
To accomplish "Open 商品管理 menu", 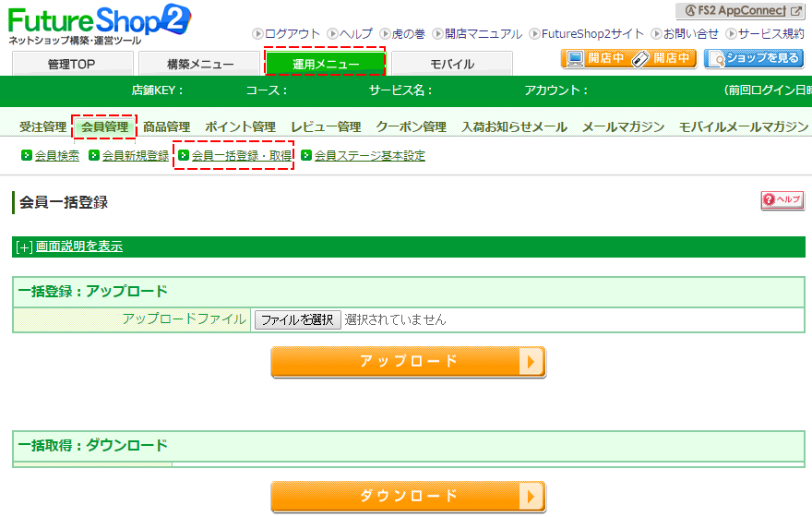I will 166,126.
